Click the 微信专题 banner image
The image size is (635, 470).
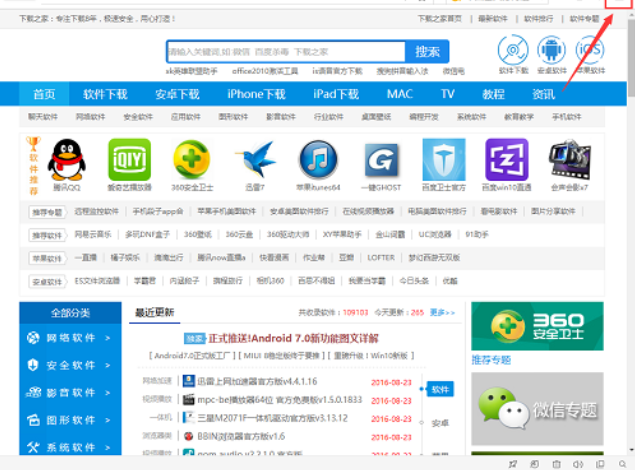(x=537, y=409)
